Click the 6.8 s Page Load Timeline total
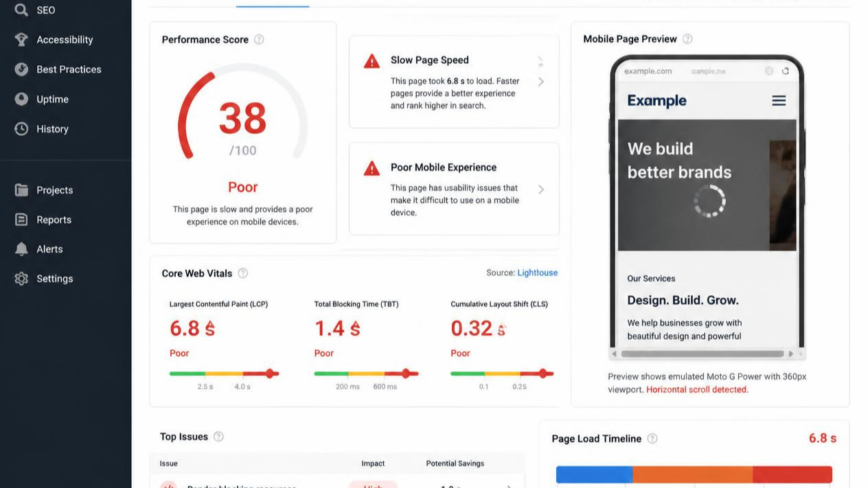The image size is (868, 488). point(822,438)
